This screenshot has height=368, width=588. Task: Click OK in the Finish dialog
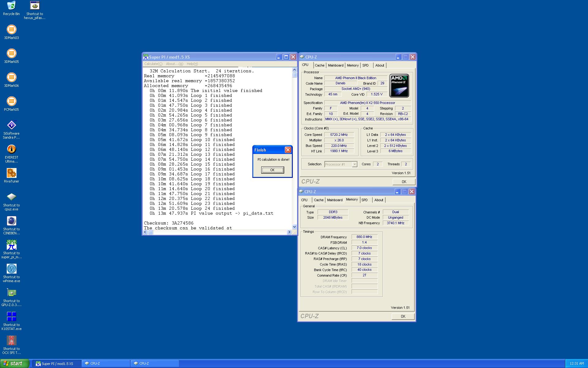pyautogui.click(x=272, y=170)
